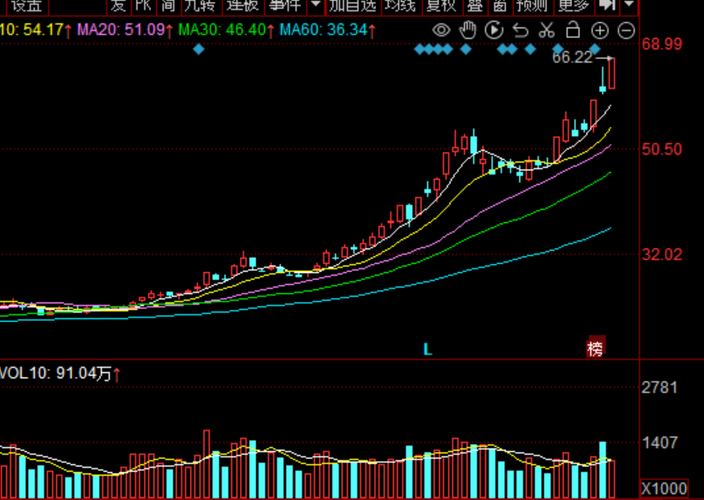Open the 预测 forecast button
704x500 pixels.
(532, 6)
